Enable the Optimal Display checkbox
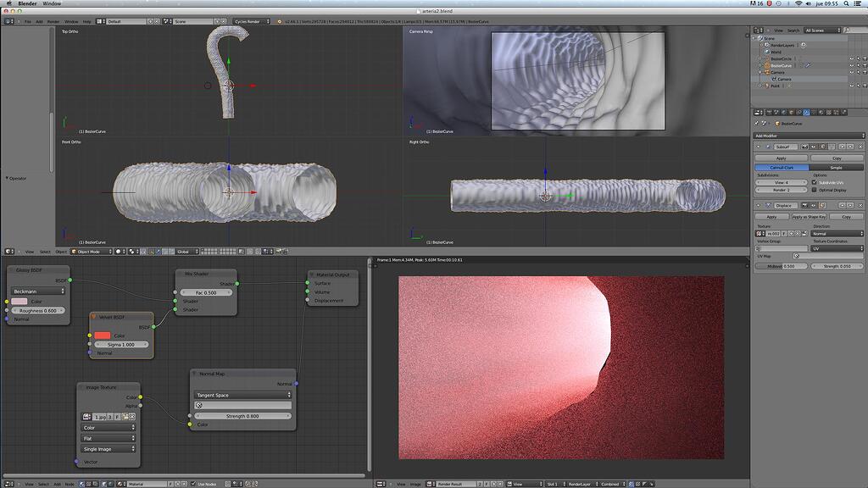The image size is (868, 488). [815, 190]
